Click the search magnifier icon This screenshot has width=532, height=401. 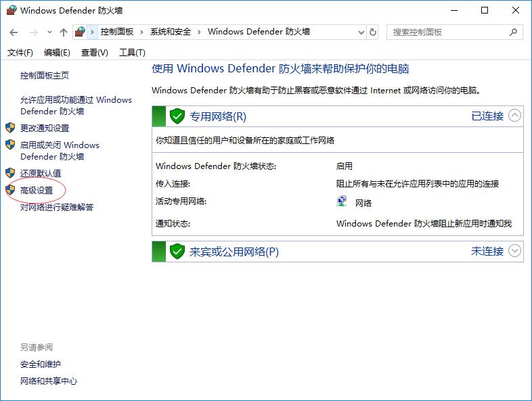pyautogui.click(x=513, y=32)
